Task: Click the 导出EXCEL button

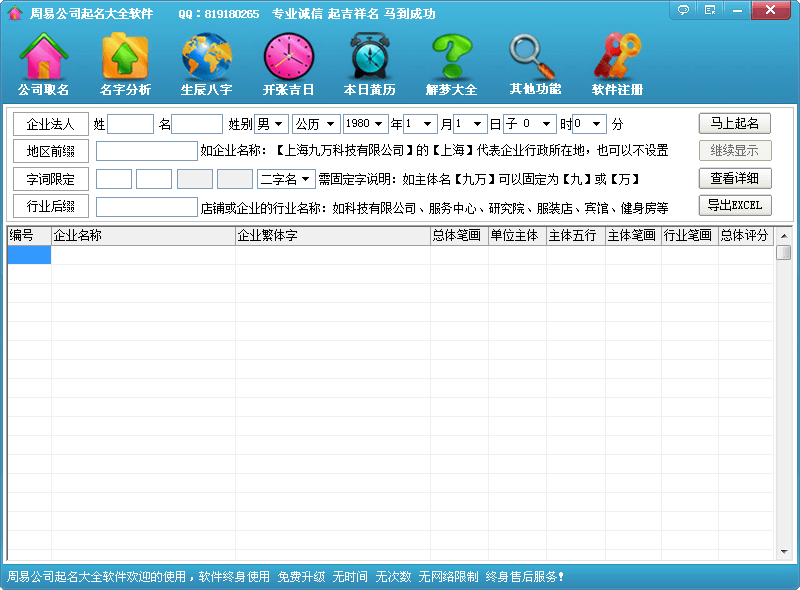Action: coord(735,206)
